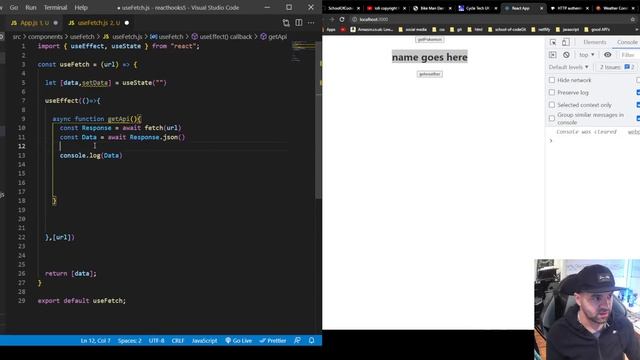Show the console sidebar in DevTools

click(x=553, y=55)
